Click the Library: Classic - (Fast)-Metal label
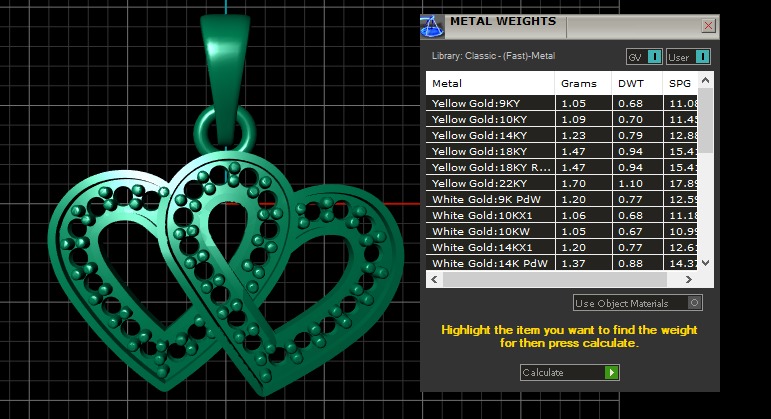The width and height of the screenshot is (771, 419). [x=493, y=56]
